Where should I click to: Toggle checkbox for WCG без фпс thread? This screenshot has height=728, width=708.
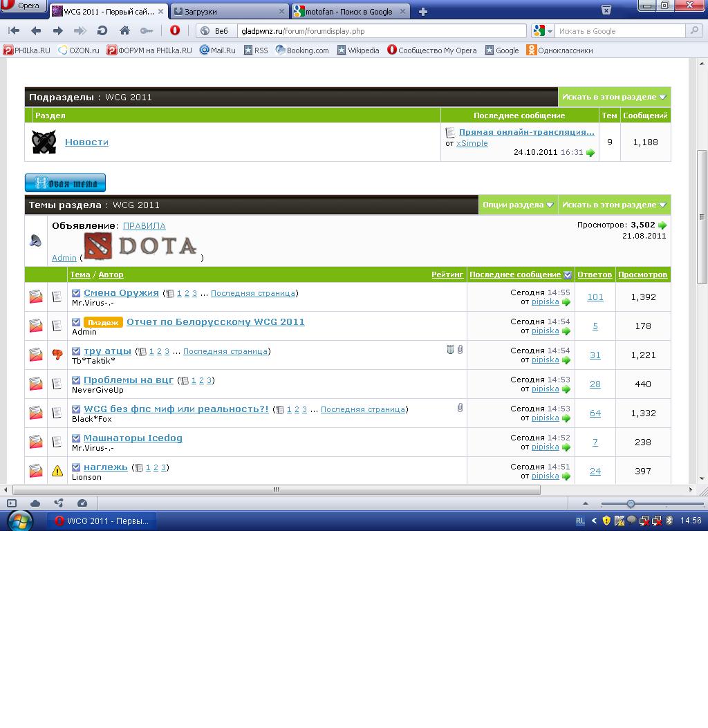[76, 409]
